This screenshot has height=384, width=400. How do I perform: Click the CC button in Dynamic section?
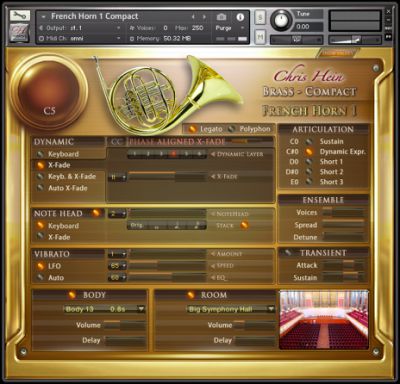(x=116, y=142)
